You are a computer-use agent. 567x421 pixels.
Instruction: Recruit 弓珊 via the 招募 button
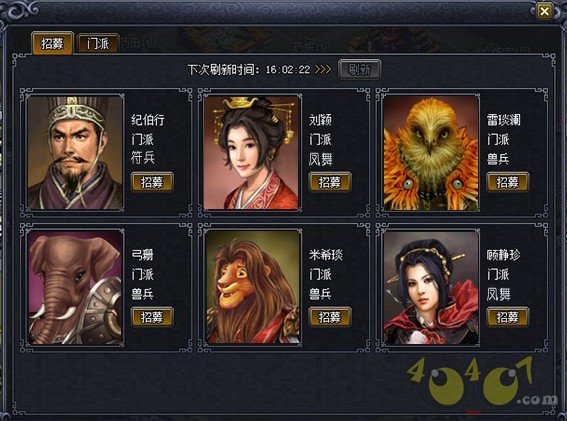click(x=152, y=317)
